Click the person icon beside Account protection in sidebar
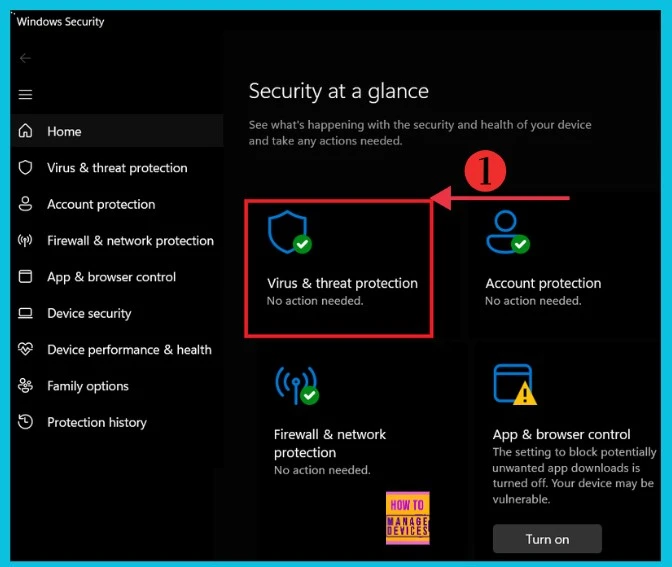The image size is (672, 567). click(25, 204)
